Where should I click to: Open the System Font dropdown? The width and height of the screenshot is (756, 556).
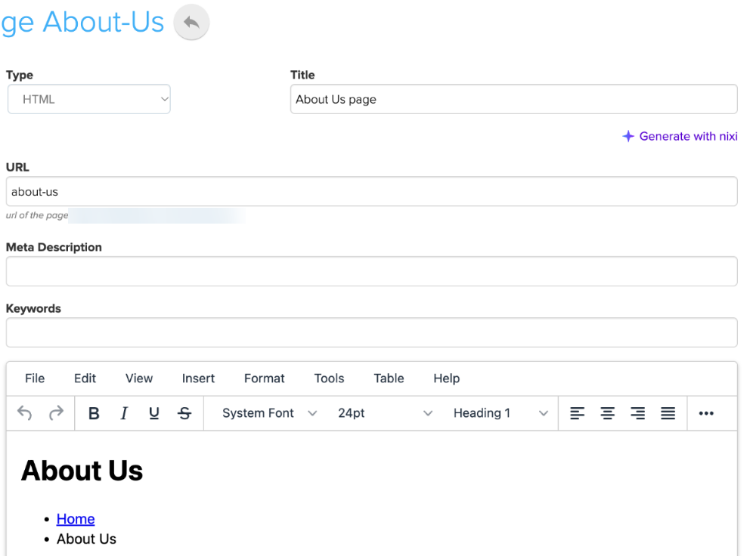click(269, 413)
